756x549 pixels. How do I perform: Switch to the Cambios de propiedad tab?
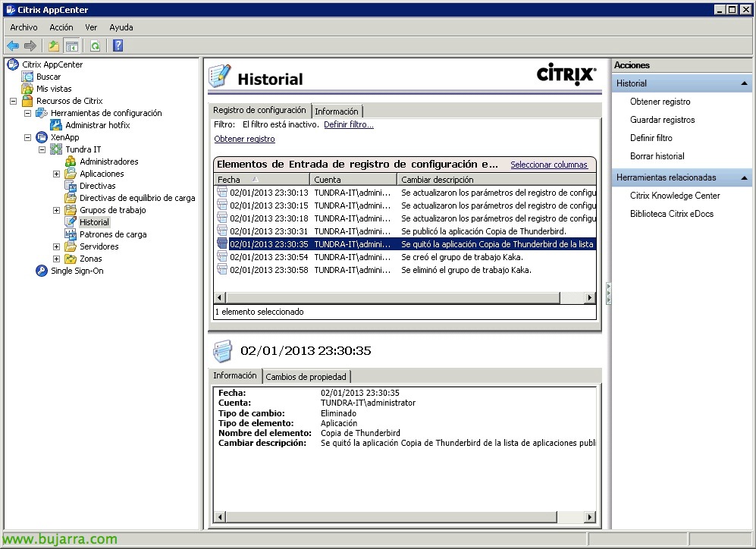pyautogui.click(x=306, y=376)
